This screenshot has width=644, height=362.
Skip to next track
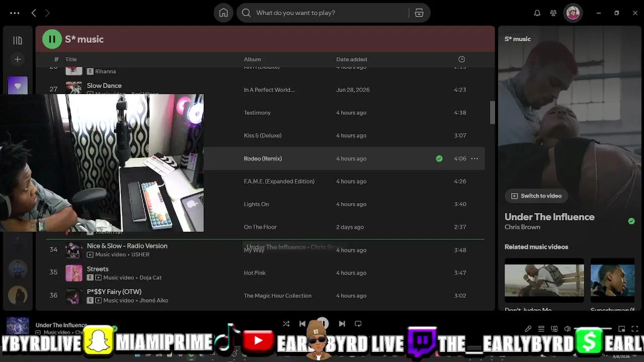pyautogui.click(x=342, y=324)
